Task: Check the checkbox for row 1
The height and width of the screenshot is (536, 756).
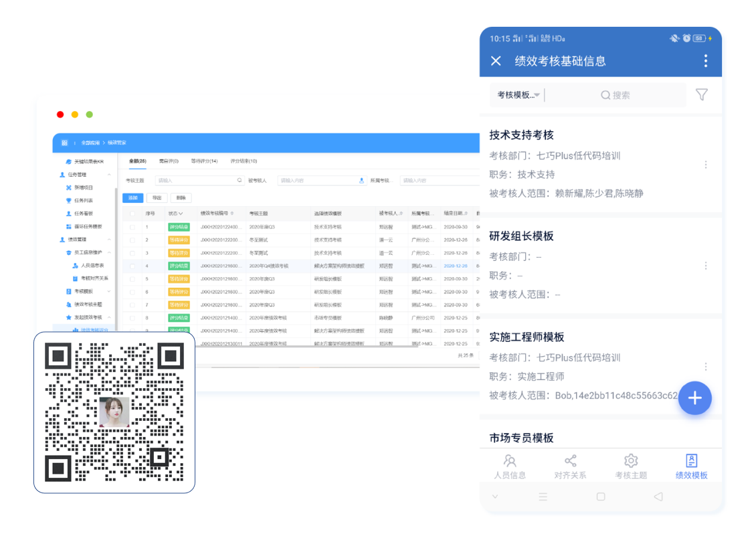Action: (132, 227)
